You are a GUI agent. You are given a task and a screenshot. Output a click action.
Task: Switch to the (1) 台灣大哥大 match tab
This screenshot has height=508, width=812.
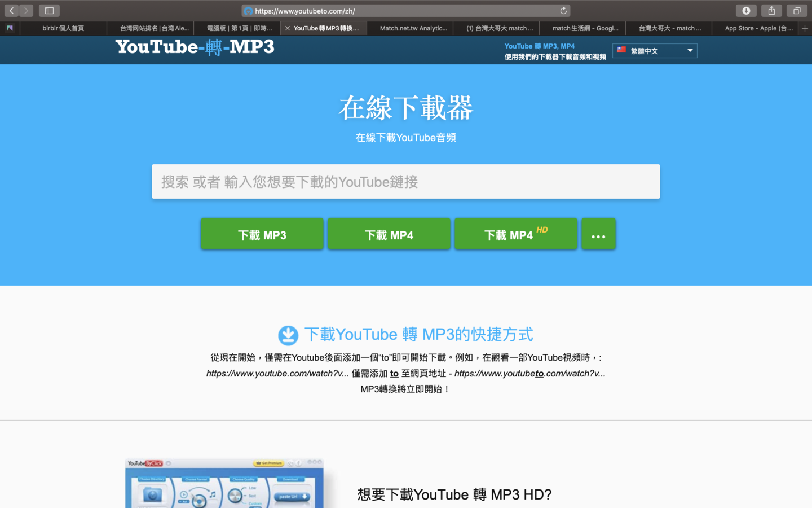pos(496,28)
